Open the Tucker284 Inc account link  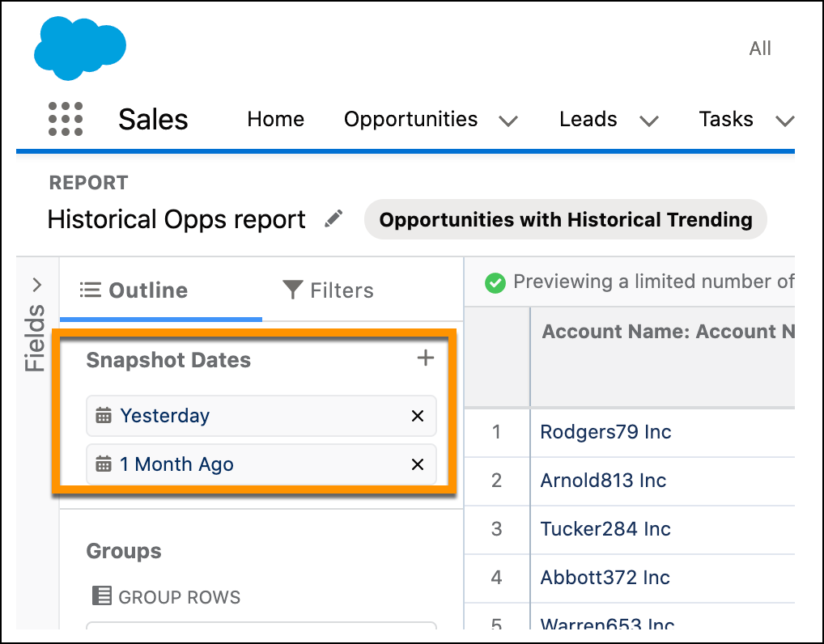tap(605, 528)
